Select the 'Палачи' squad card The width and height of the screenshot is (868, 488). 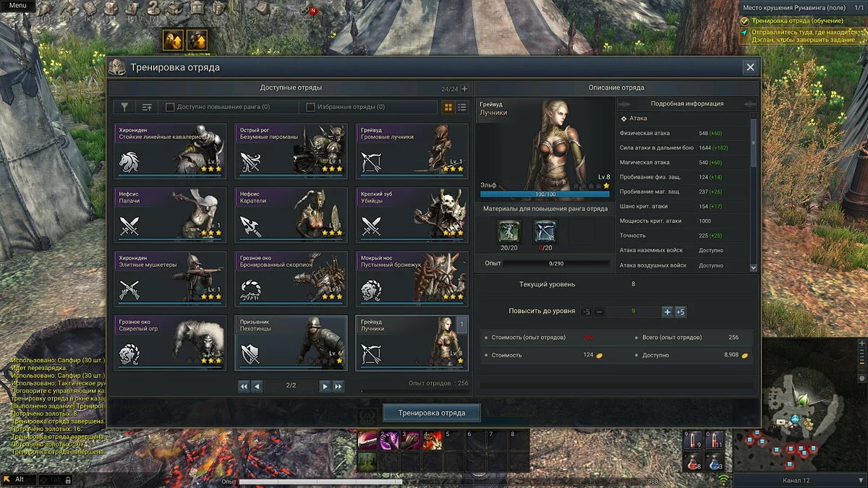coord(170,215)
